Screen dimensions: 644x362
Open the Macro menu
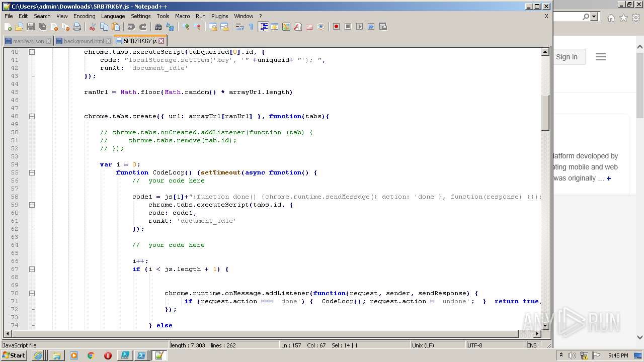[x=183, y=16]
